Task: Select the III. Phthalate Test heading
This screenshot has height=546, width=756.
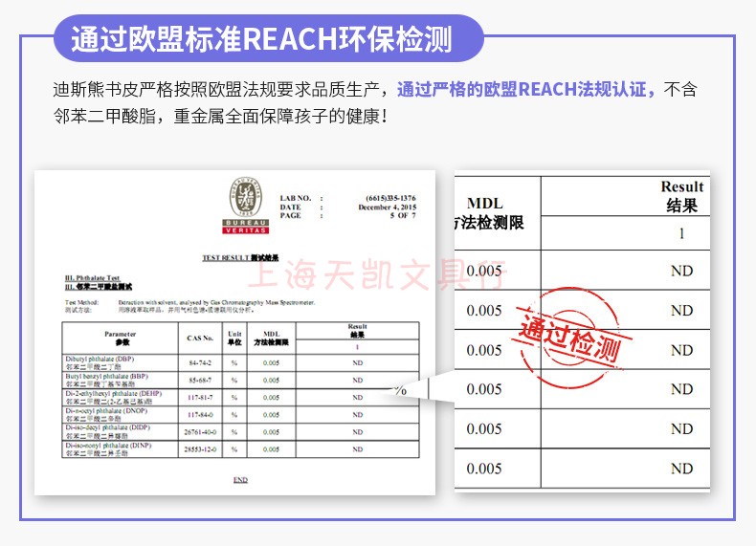Action: tap(92, 278)
